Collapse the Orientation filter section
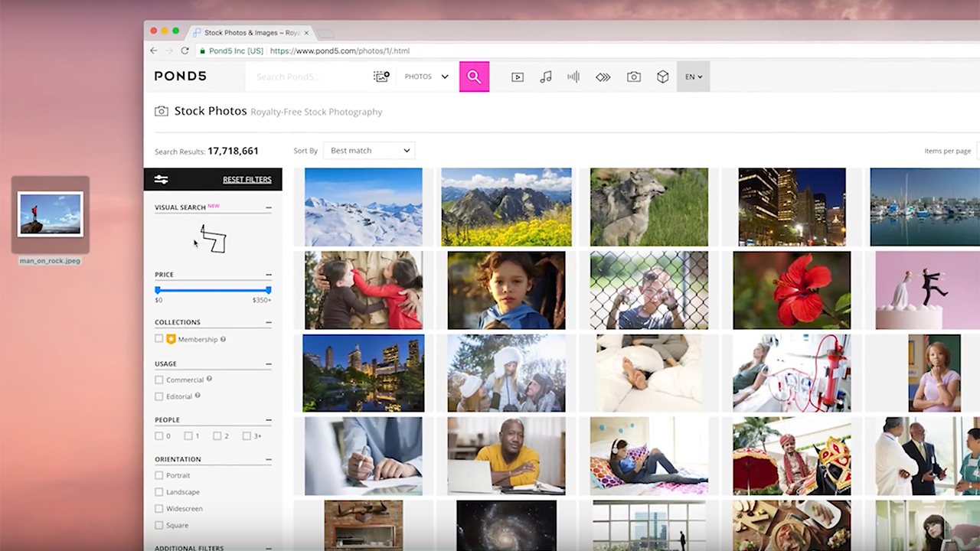 pyautogui.click(x=269, y=460)
